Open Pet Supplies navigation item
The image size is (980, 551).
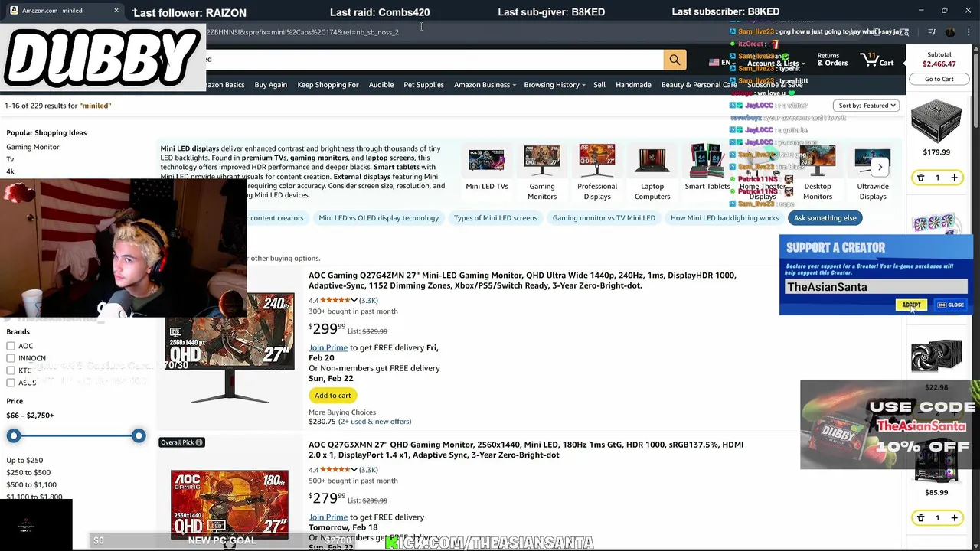pyautogui.click(x=423, y=85)
